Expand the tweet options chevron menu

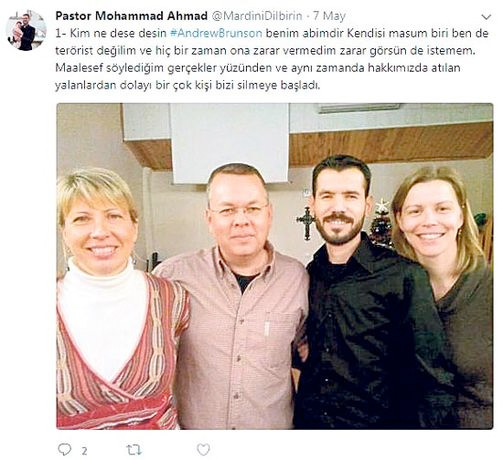(486, 17)
